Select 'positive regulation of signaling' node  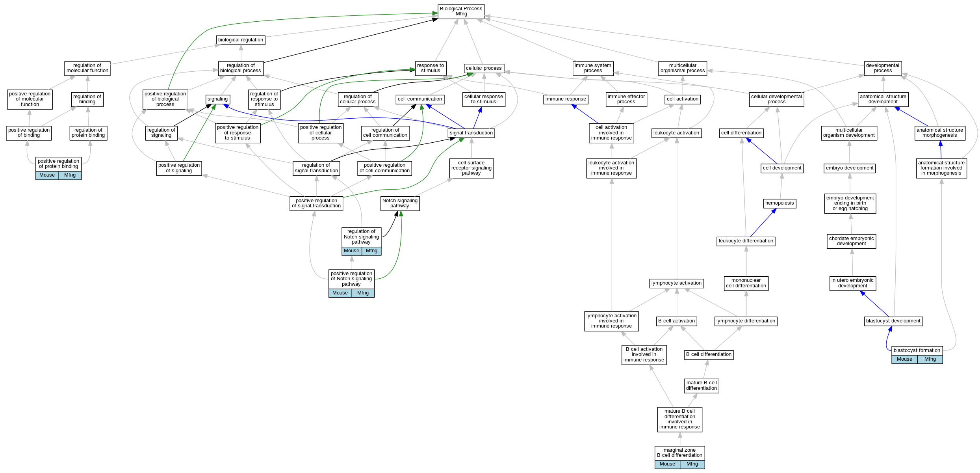pyautogui.click(x=179, y=168)
